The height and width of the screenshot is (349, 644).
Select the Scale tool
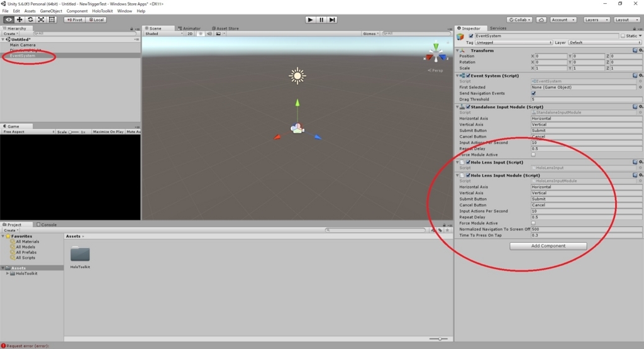coord(41,19)
